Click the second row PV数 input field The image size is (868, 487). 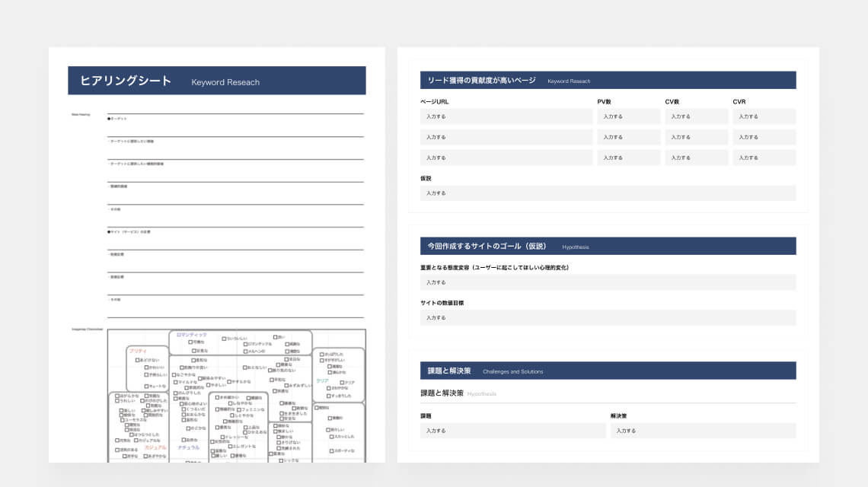(629, 137)
